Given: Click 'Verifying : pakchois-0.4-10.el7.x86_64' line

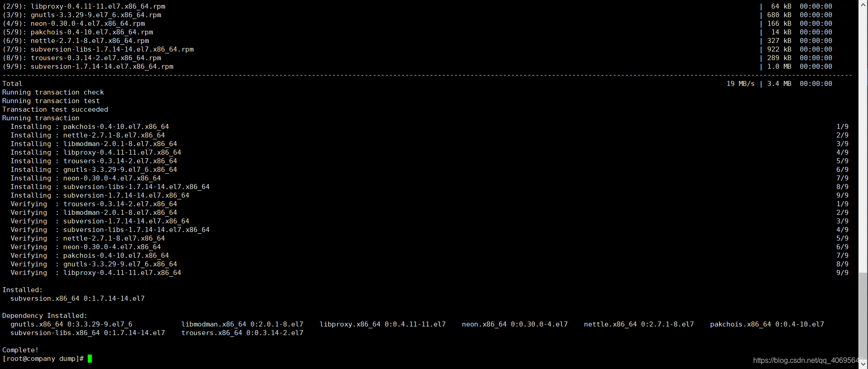Looking at the screenshot, I should click(x=90, y=255).
